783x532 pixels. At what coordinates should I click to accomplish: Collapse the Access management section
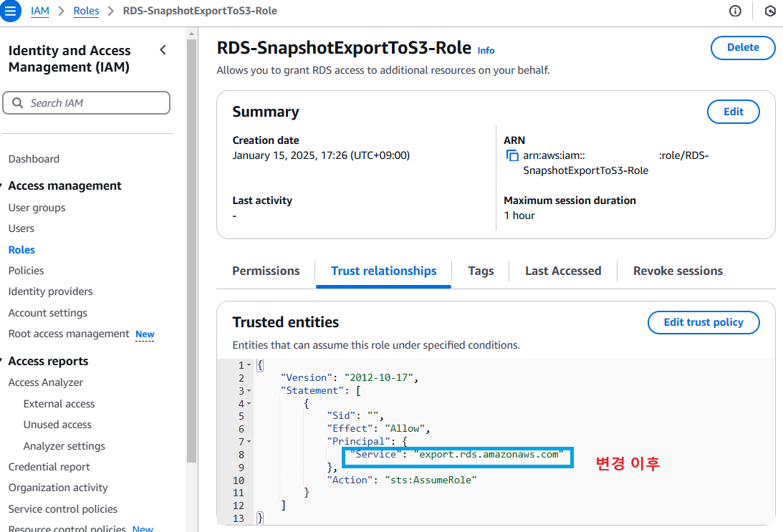tap(2, 185)
